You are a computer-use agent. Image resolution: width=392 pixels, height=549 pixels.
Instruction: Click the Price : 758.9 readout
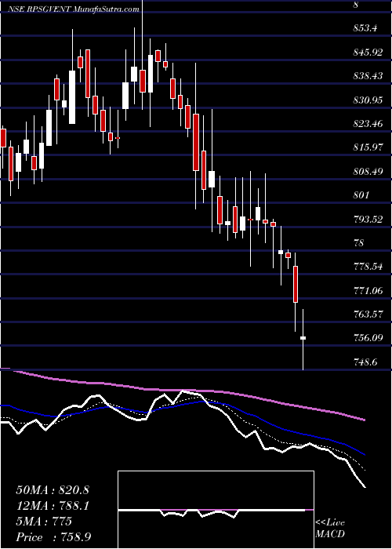point(53,537)
